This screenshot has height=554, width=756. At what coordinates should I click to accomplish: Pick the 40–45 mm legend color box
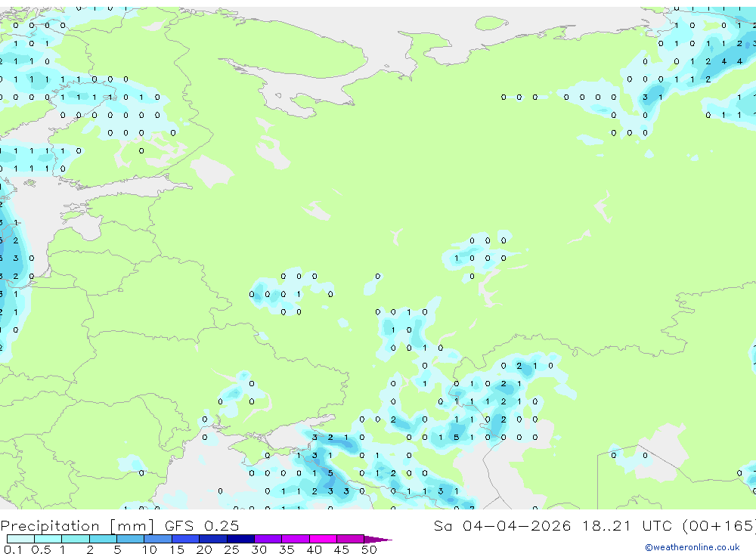(323, 539)
